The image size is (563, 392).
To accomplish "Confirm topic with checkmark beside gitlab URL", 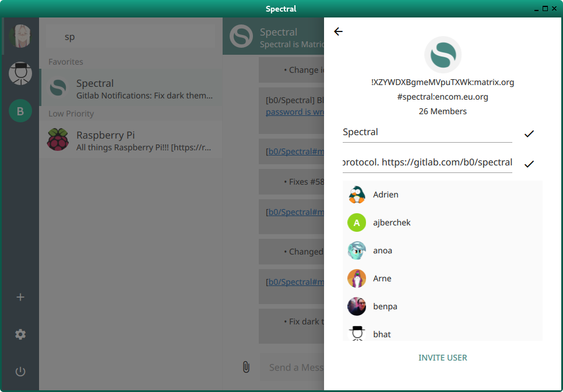I will [529, 164].
